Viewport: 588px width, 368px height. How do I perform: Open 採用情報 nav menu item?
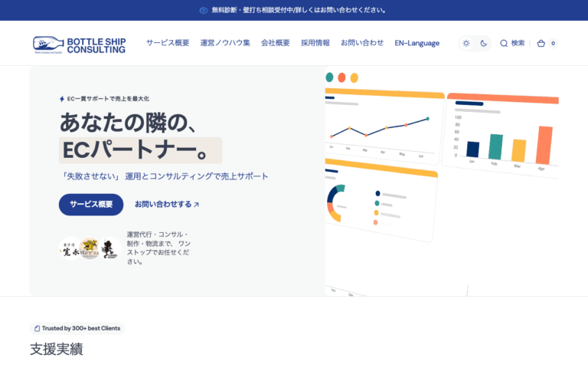pyautogui.click(x=315, y=43)
